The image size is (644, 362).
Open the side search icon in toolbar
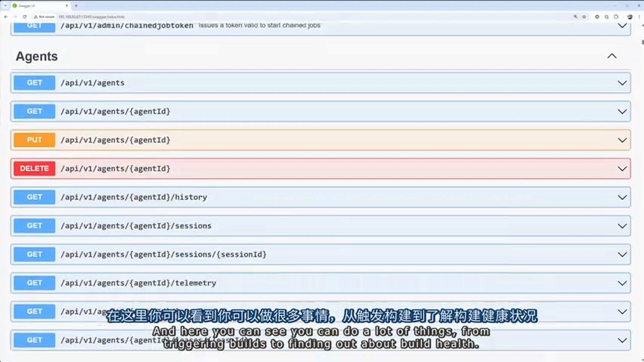click(575, 17)
